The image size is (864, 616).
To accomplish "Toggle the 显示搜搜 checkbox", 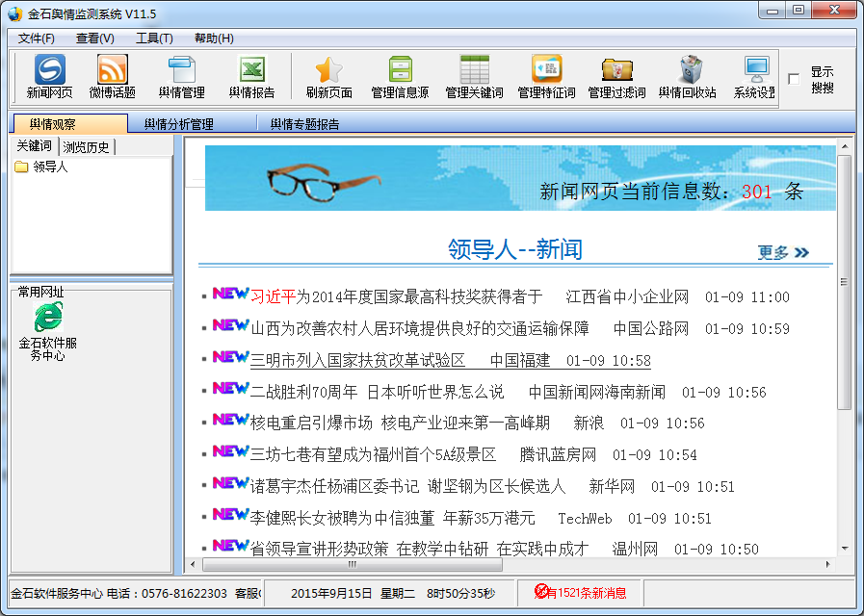I will [x=794, y=79].
